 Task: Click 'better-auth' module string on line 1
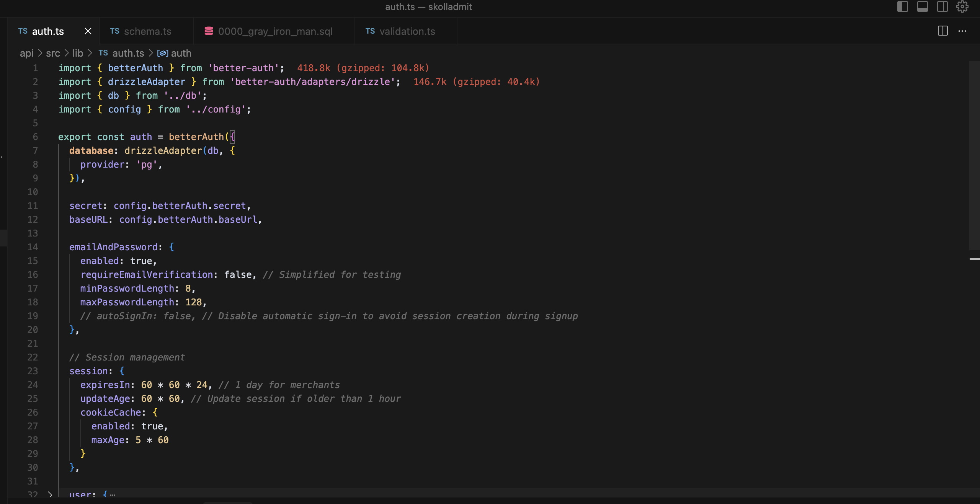(x=243, y=68)
